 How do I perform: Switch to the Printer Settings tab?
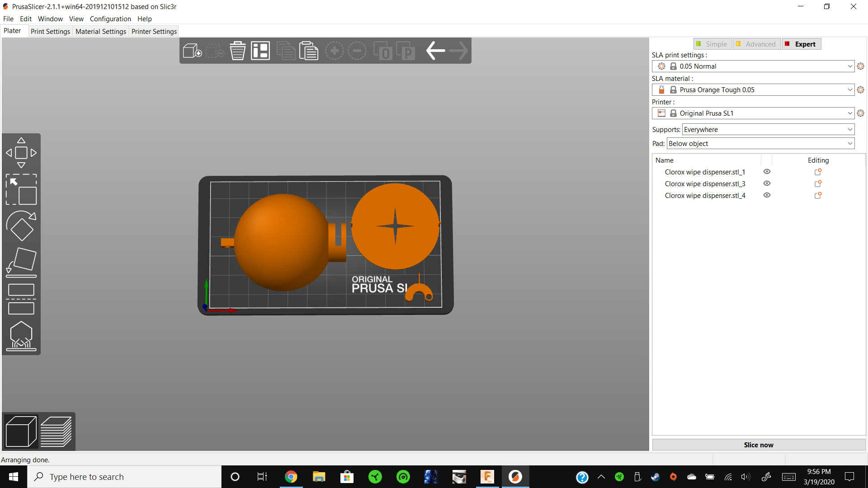154,32
